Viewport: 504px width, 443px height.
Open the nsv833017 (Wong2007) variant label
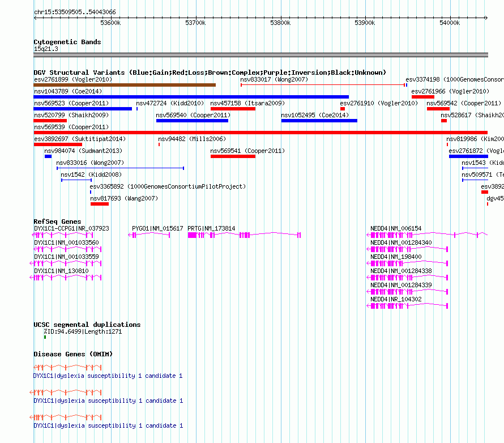[x=274, y=79]
